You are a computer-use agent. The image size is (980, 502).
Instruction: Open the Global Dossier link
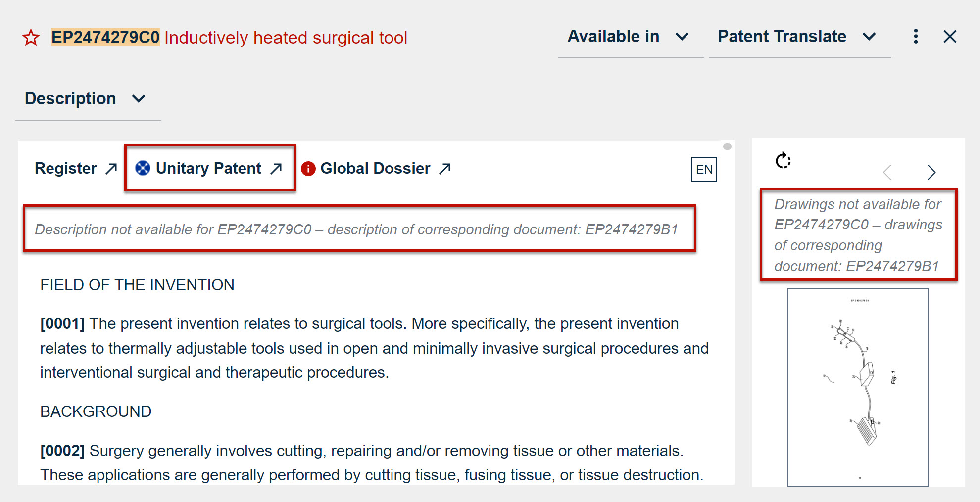point(375,168)
